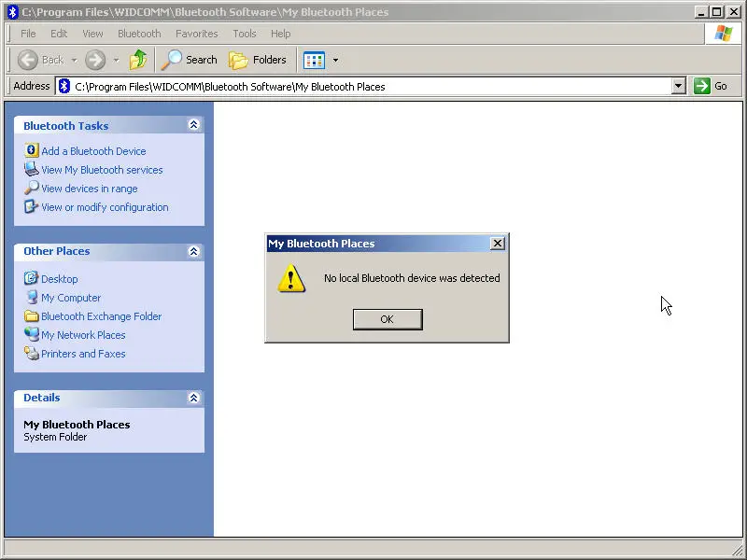Click the Forward navigation arrow
This screenshot has height=560, width=747.
(x=95, y=60)
